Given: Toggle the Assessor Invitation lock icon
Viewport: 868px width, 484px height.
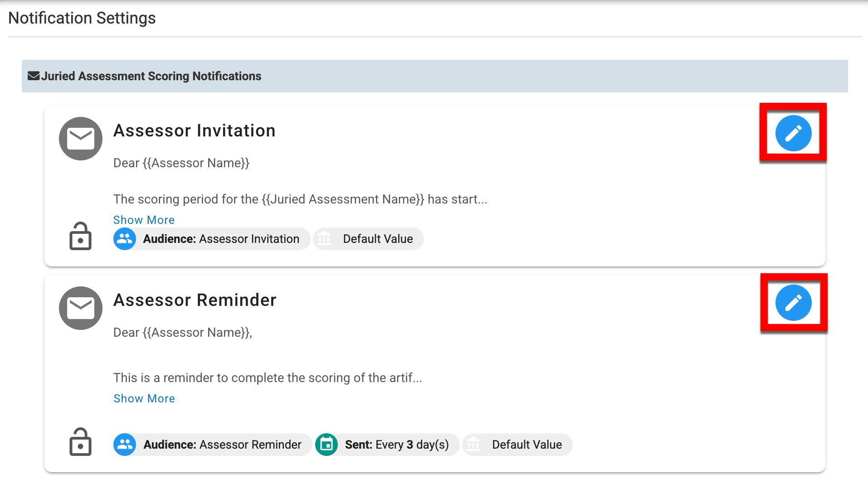Looking at the screenshot, I should (x=80, y=236).
